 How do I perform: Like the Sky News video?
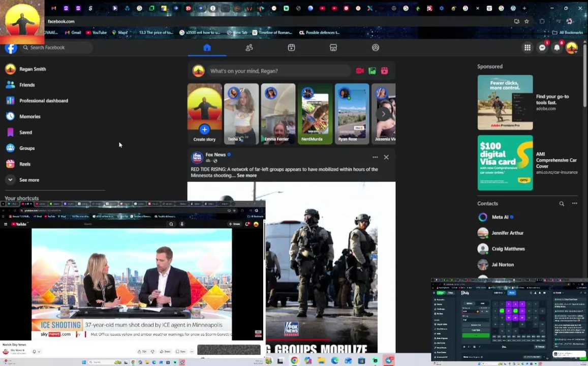[142, 352]
